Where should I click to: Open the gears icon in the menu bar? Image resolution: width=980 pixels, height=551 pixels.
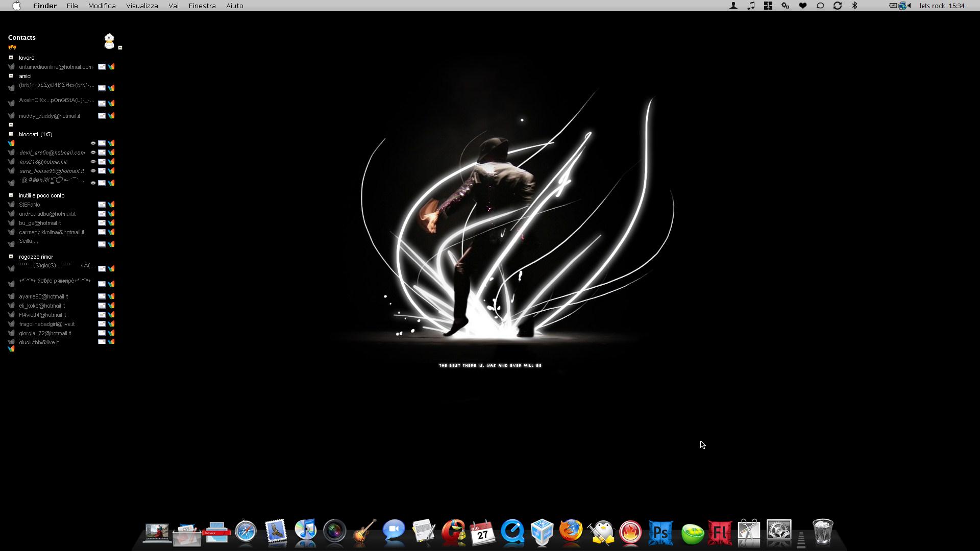pos(786,6)
